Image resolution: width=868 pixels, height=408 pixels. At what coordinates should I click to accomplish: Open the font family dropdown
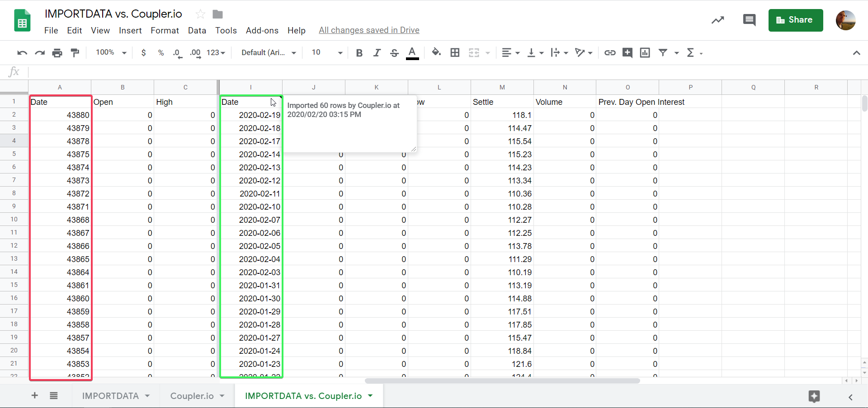(269, 53)
